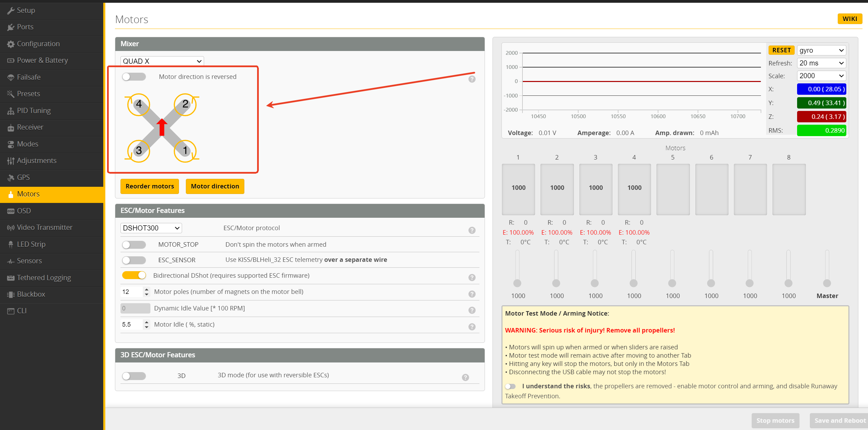Viewport: 868px width, 430px height.
Task: Expand the gyro sensor dropdown
Action: pos(821,50)
